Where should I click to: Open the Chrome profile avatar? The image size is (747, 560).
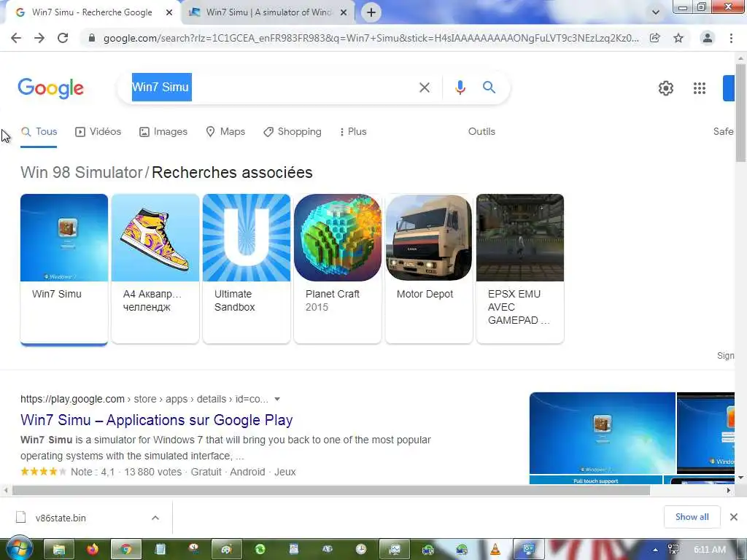click(x=708, y=38)
